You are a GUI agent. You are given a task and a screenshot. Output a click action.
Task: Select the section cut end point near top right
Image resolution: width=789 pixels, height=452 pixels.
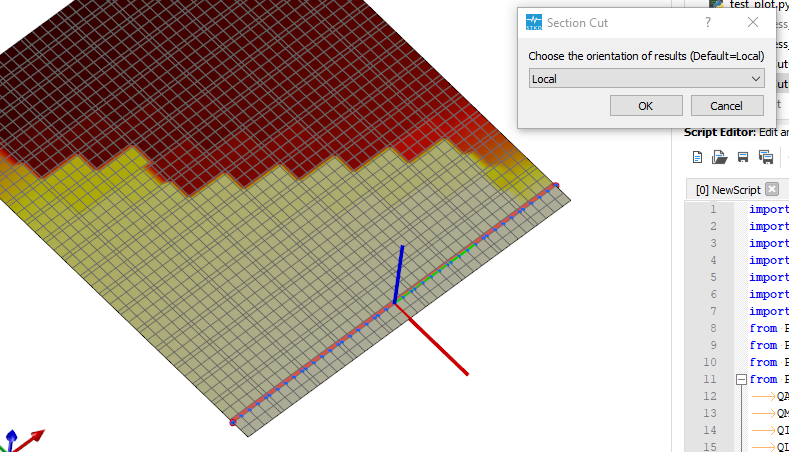[x=556, y=185]
